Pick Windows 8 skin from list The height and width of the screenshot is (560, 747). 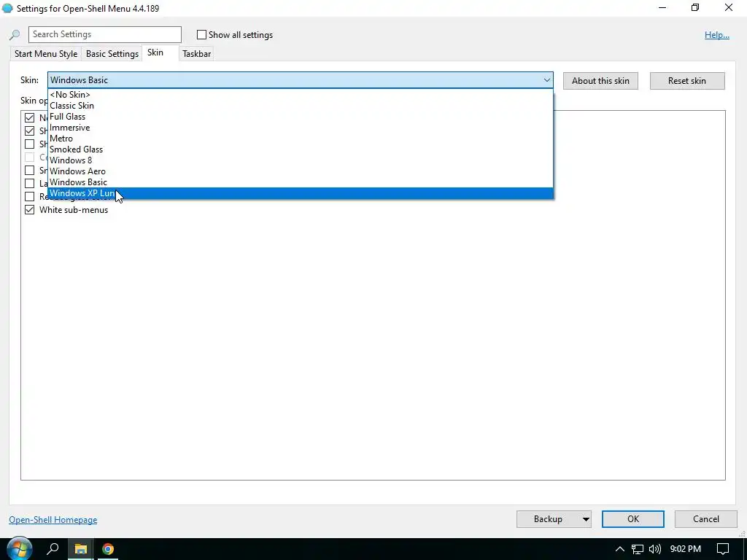click(301, 160)
